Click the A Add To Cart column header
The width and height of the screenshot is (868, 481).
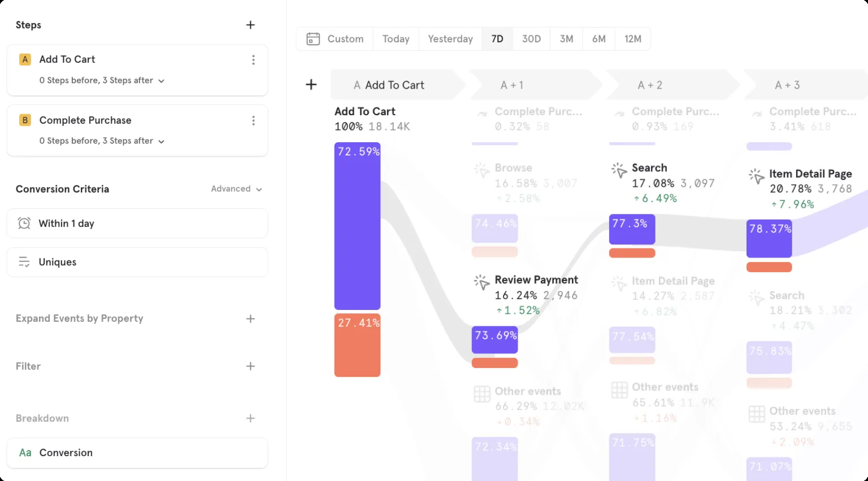(398, 85)
